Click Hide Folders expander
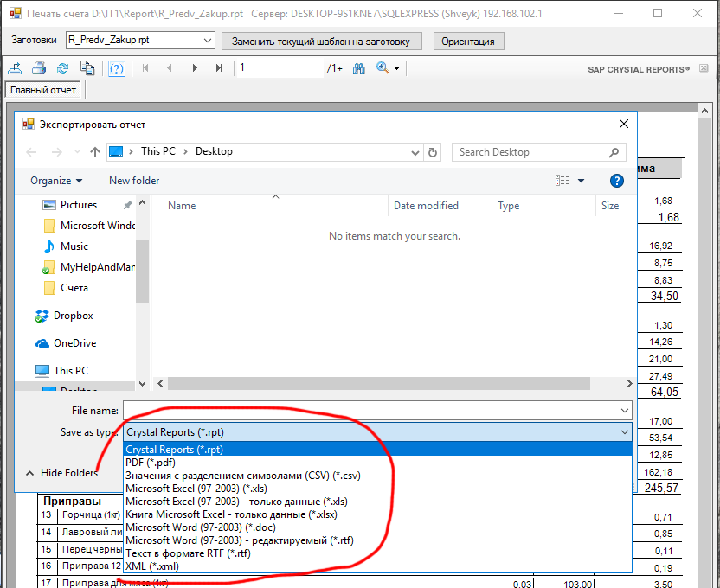Image resolution: width=720 pixels, height=588 pixels. tap(61, 473)
